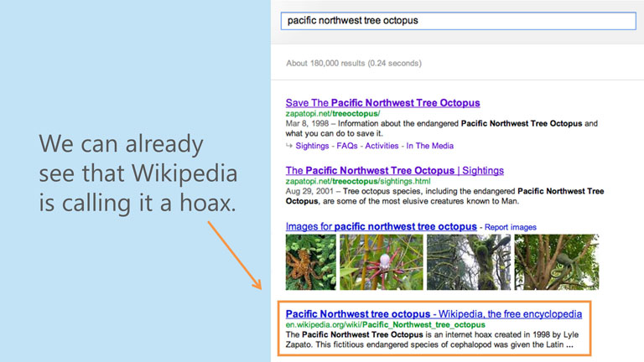Viewport: 644px width, 362px height.
Task: Open the Wikipedia Pacific Northwest tree octopus result
Action: point(434,314)
